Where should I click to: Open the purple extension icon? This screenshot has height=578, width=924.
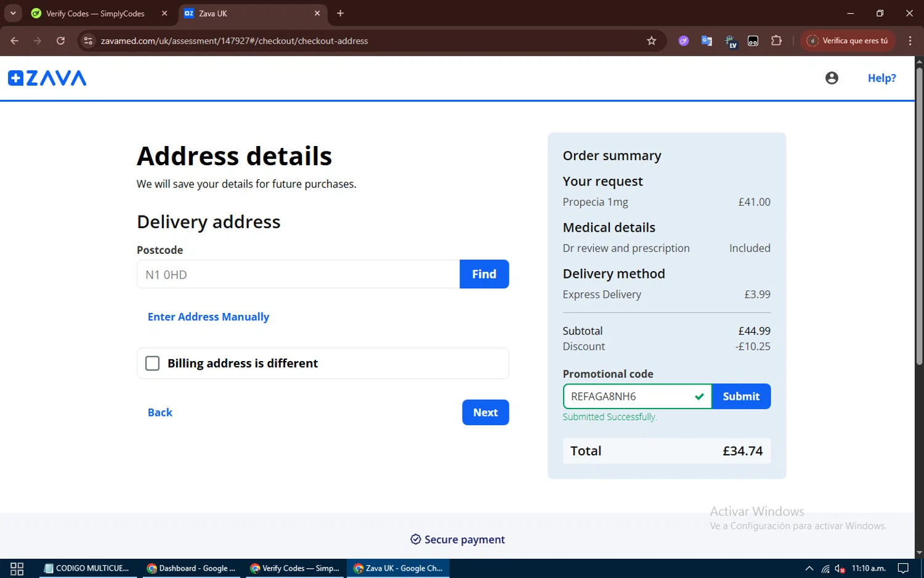click(x=684, y=41)
